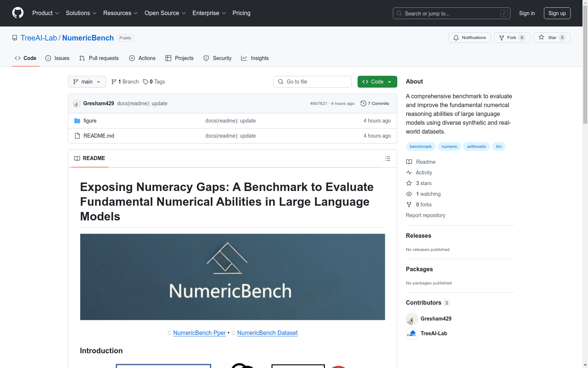Click the Fork button
This screenshot has height=368, width=588.
click(x=512, y=38)
